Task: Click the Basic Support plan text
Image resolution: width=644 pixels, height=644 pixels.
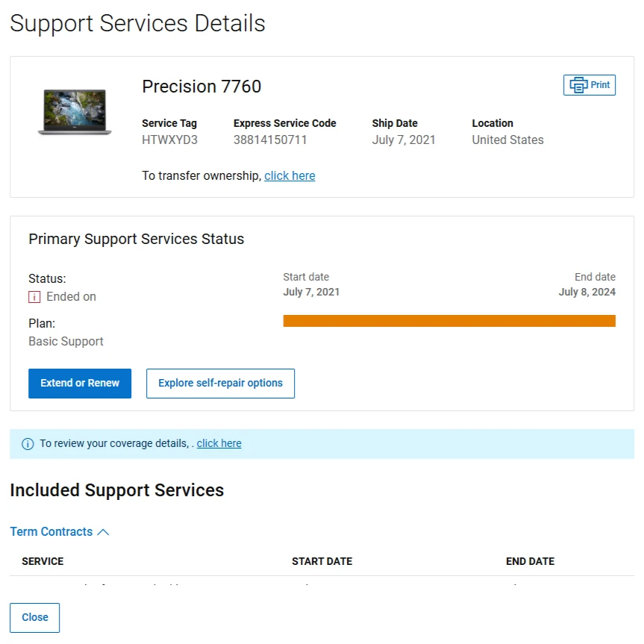Action: pos(66,342)
